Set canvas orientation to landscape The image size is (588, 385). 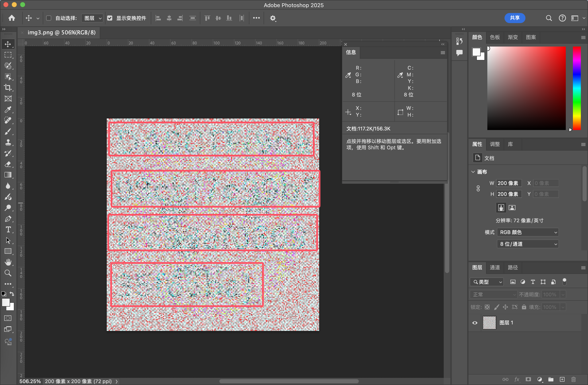[x=512, y=208]
